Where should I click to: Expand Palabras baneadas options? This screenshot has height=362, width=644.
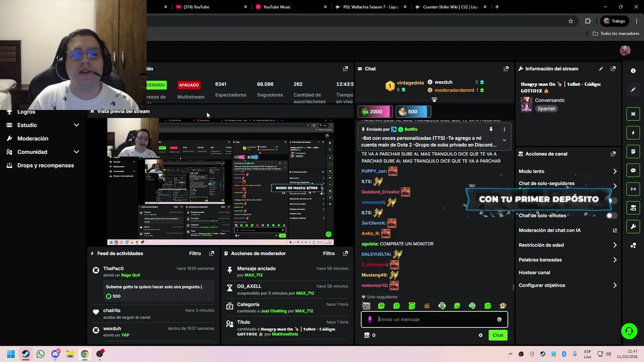[x=615, y=260]
